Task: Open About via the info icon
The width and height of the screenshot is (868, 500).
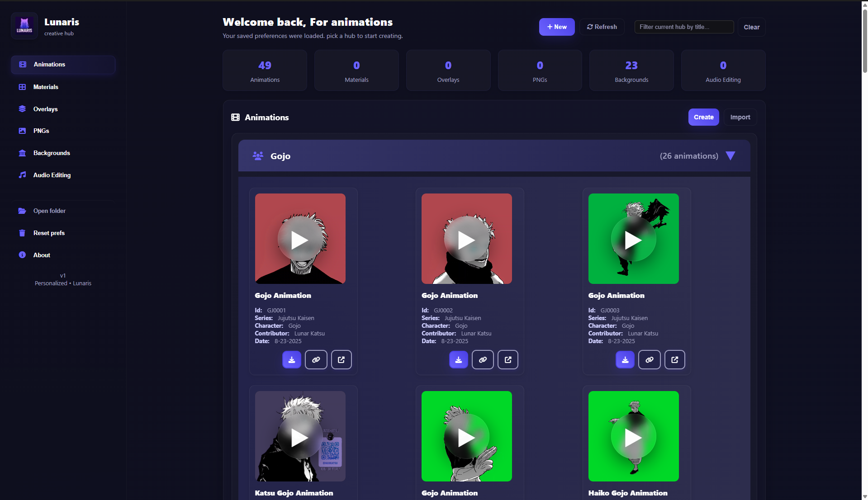Action: click(x=22, y=255)
